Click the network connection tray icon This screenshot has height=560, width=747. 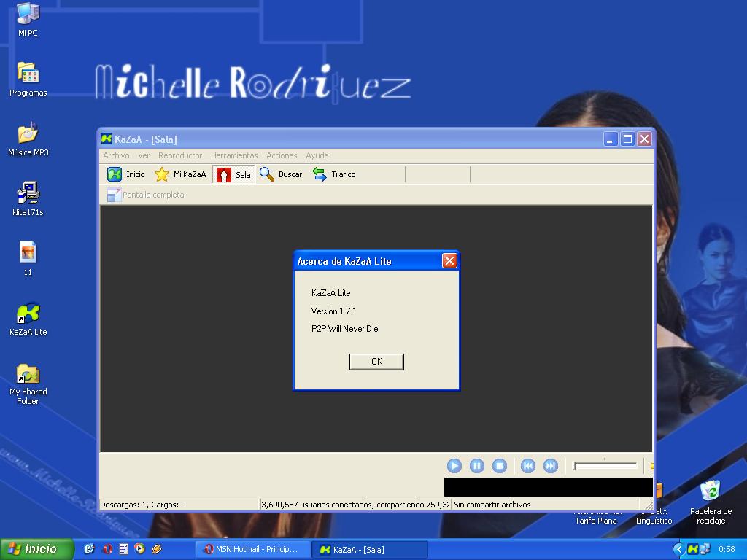[705, 549]
